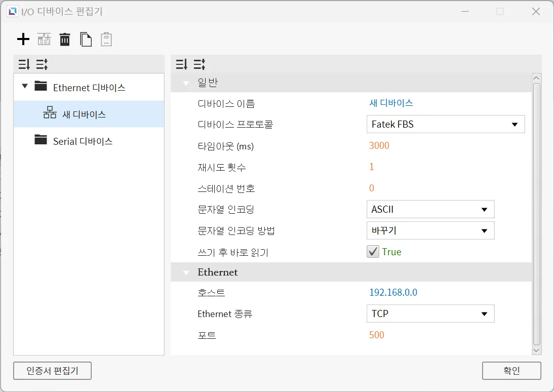Click the plus icon to add device
The image size is (554, 392).
click(23, 39)
